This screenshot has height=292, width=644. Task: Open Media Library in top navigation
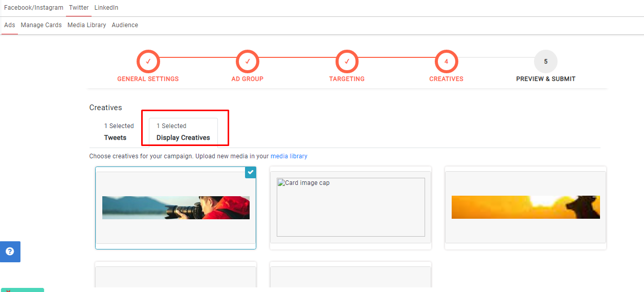(x=86, y=25)
